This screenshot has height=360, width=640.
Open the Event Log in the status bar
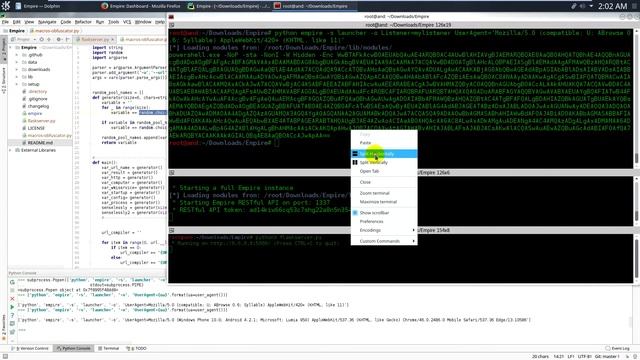(x=617, y=349)
